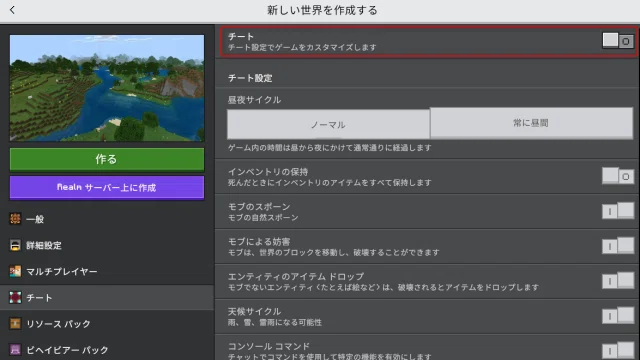
Task: Open the 詳細設定 tab
Action: coord(107,245)
